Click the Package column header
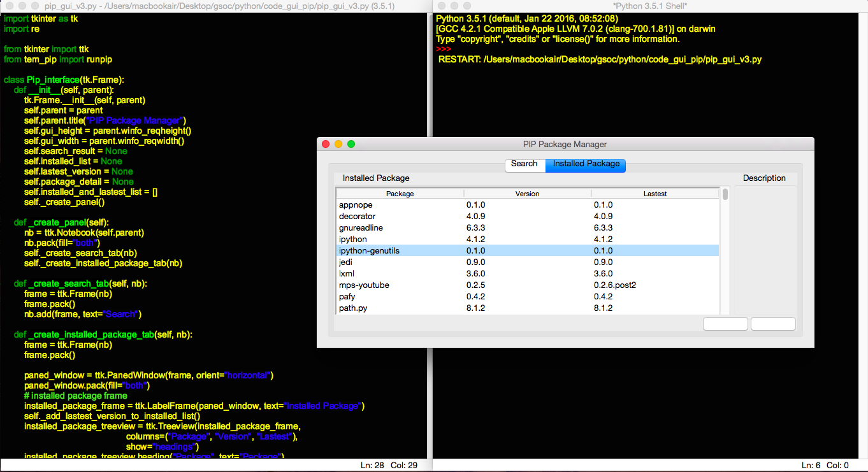868x472 pixels. [x=400, y=194]
